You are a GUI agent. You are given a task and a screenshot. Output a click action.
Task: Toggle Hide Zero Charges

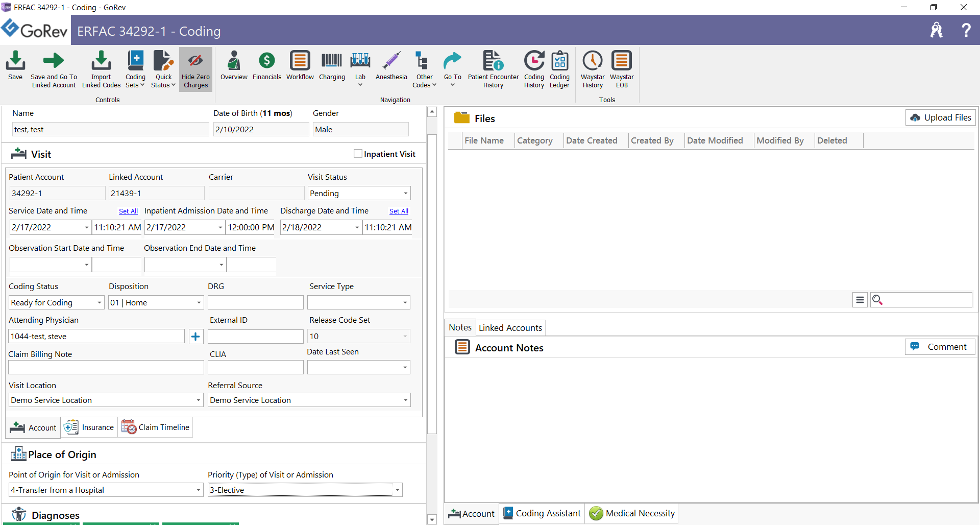coord(195,69)
